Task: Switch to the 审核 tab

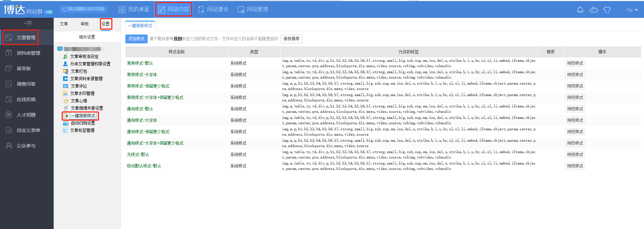Action: click(x=85, y=24)
